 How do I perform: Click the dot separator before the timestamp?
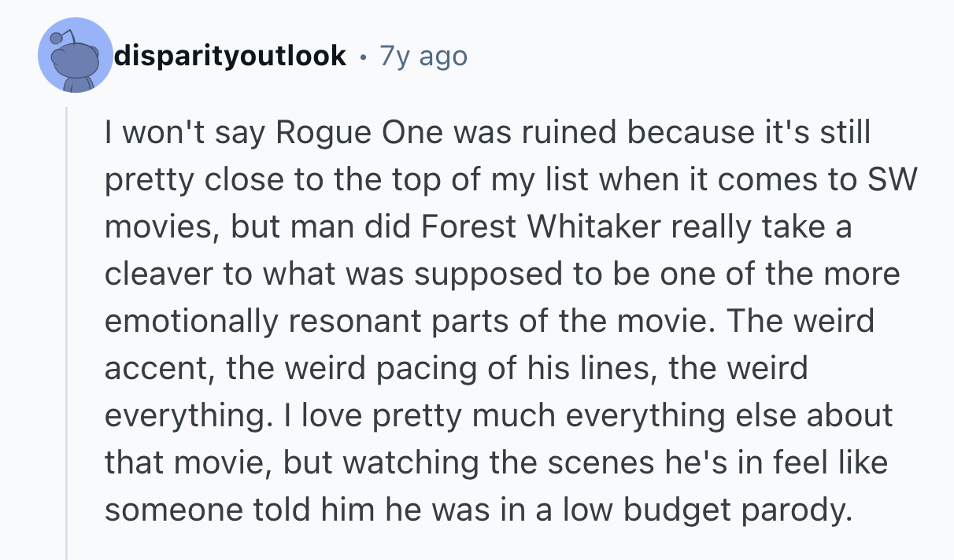tap(362, 56)
